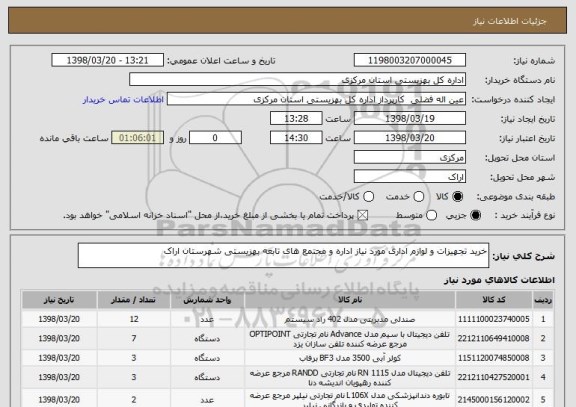This screenshot has width=576, height=407.
Task: Select the 'جزیی' purchase type radio
Action: (475, 216)
